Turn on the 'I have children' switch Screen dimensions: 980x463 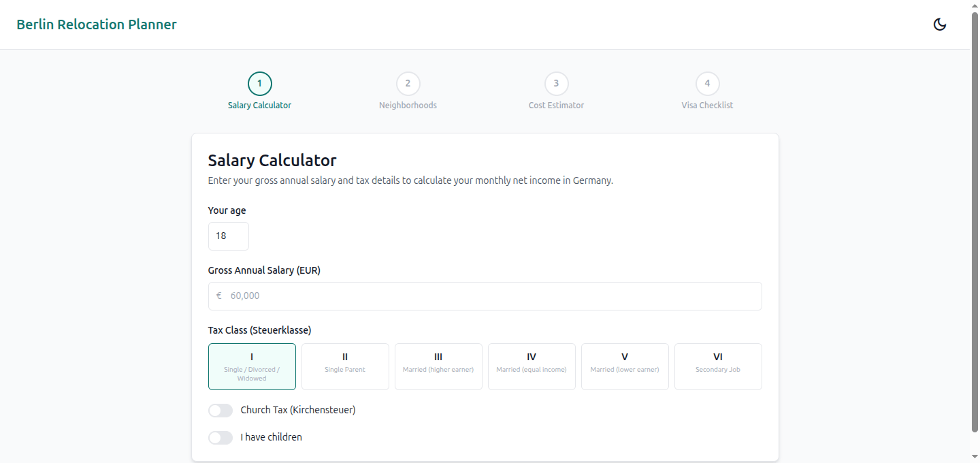pyautogui.click(x=220, y=437)
